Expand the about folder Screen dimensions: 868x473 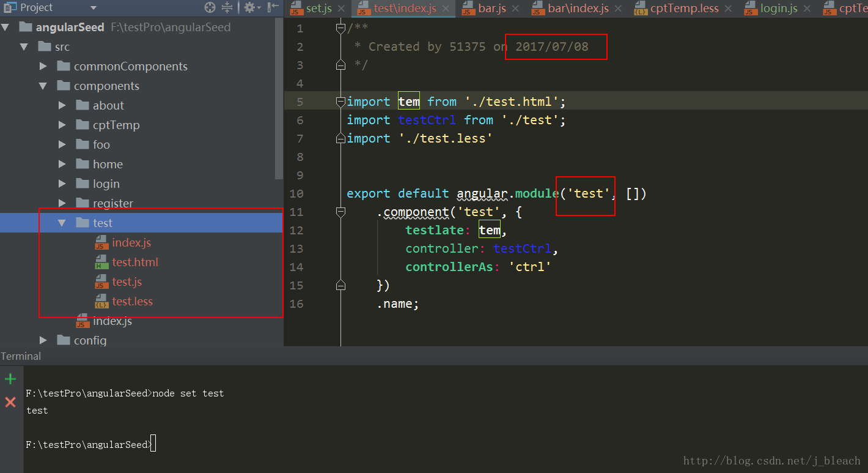(x=62, y=106)
